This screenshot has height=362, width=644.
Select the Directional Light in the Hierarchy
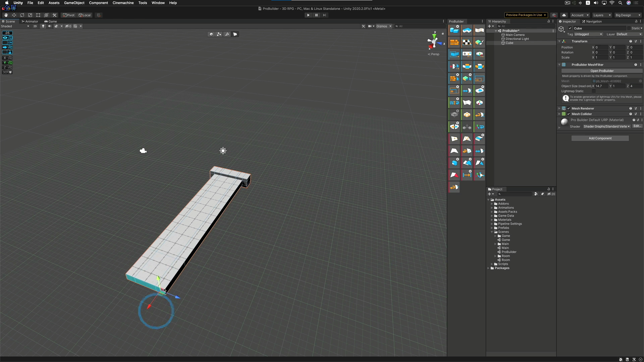point(518,39)
